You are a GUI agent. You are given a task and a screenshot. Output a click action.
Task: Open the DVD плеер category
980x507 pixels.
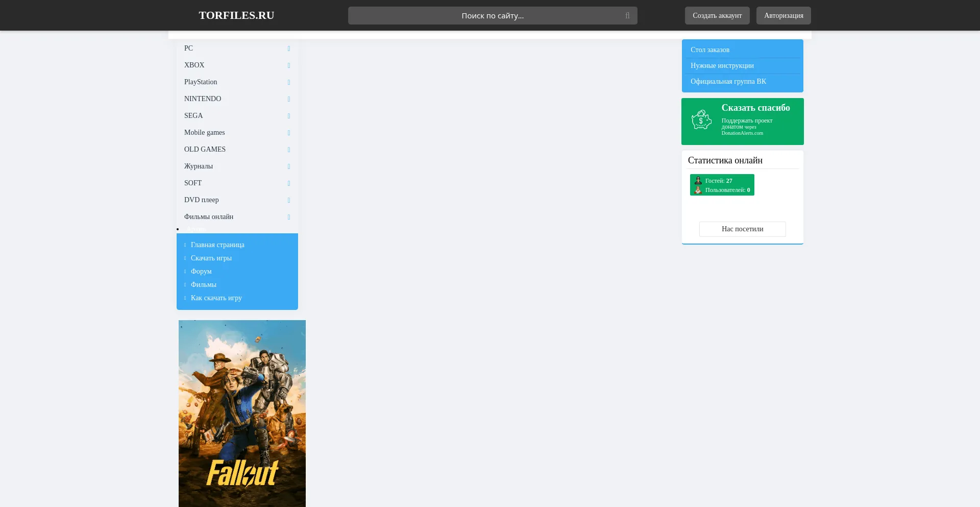pyautogui.click(x=201, y=200)
